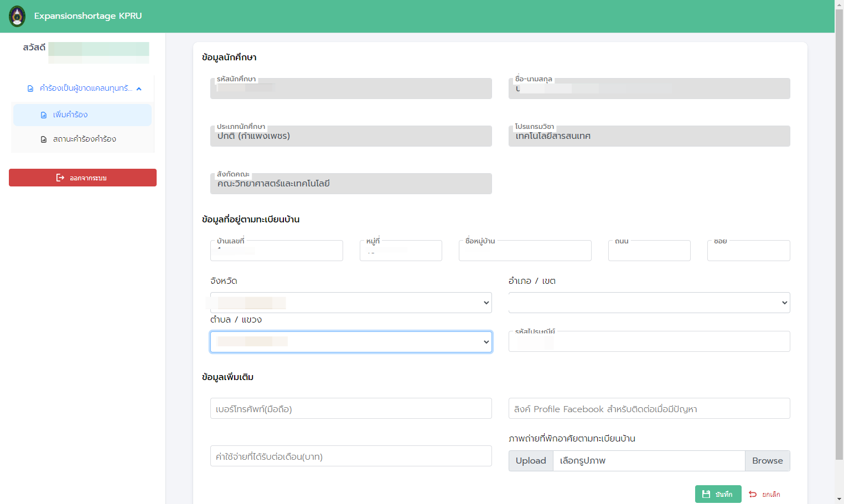Focus the ถนน road field
This screenshot has width=844, height=504.
point(649,251)
